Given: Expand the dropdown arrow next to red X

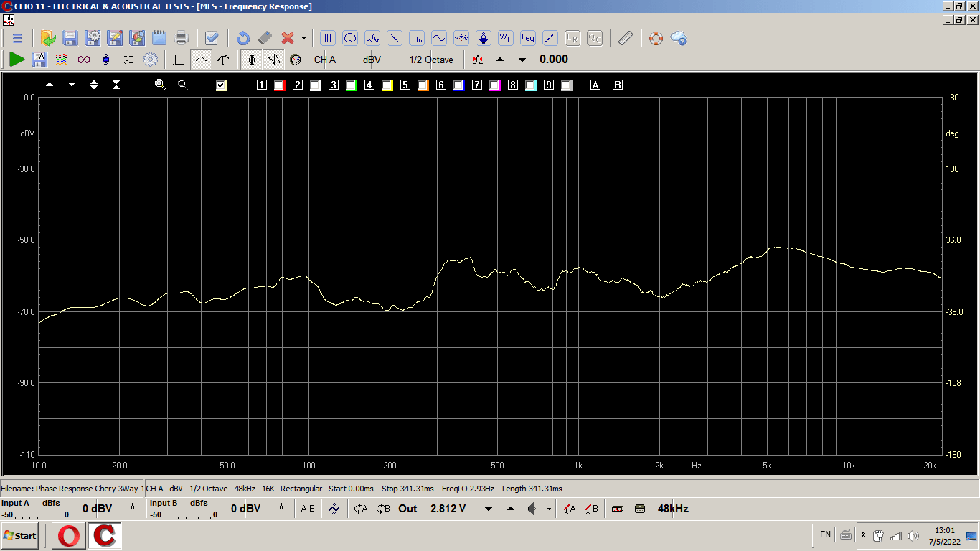Looking at the screenshot, I should tap(303, 38).
